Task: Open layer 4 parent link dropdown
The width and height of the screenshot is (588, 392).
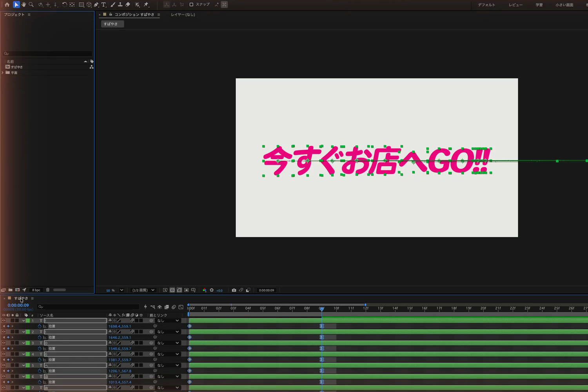Action: (168, 354)
